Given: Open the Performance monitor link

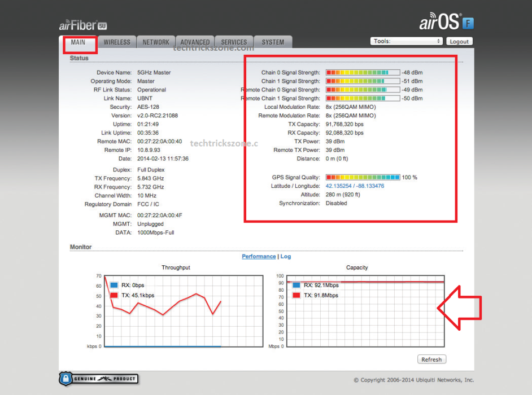Looking at the screenshot, I should pos(259,256).
